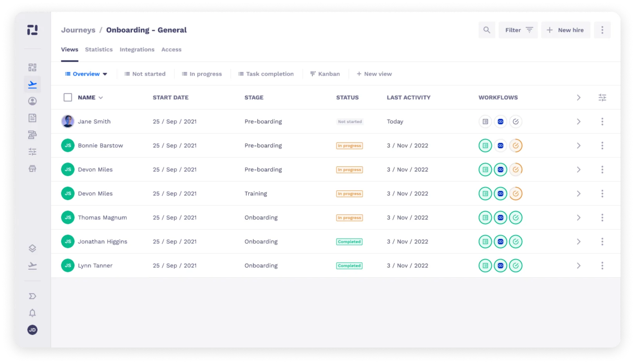Expand Bonnie Barstow's row chevron

578,146
